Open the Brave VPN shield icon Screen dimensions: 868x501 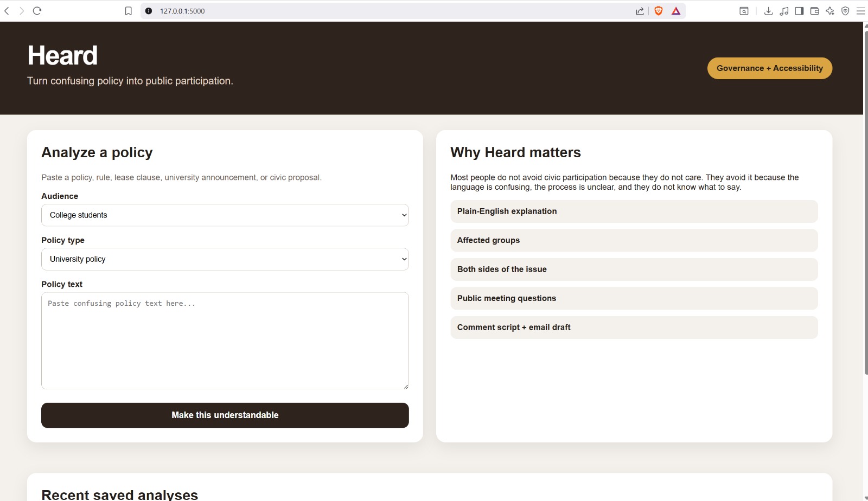pyautogui.click(x=845, y=11)
